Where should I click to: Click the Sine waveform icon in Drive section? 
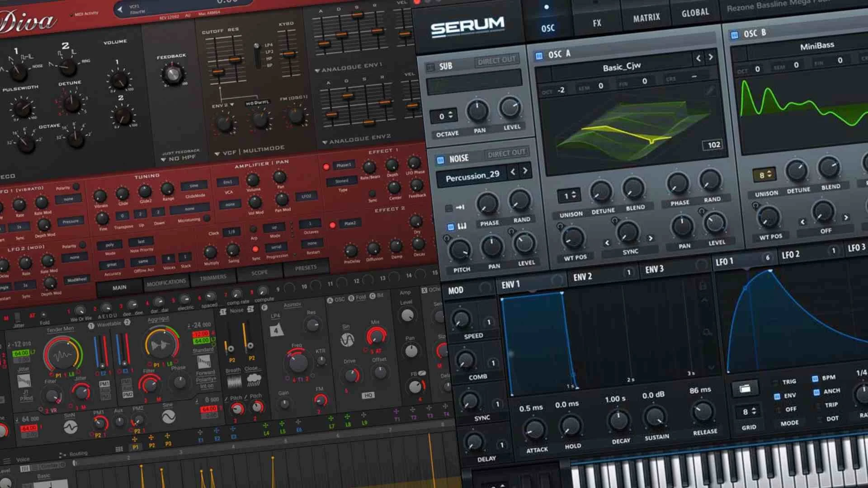[347, 340]
